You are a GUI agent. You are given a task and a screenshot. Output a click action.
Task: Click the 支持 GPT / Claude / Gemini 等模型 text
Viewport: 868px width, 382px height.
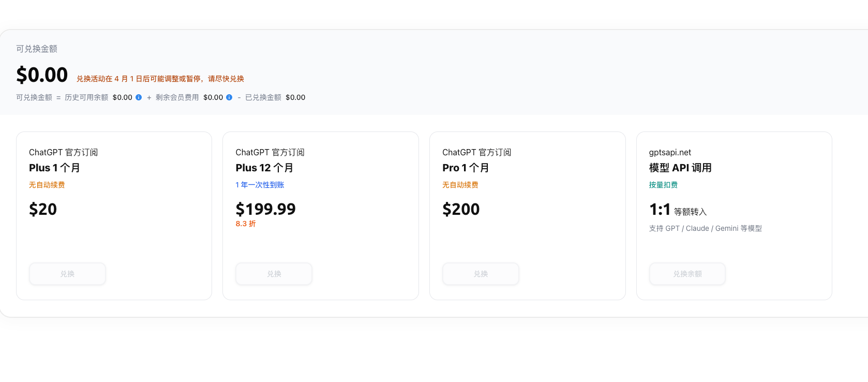click(x=705, y=228)
